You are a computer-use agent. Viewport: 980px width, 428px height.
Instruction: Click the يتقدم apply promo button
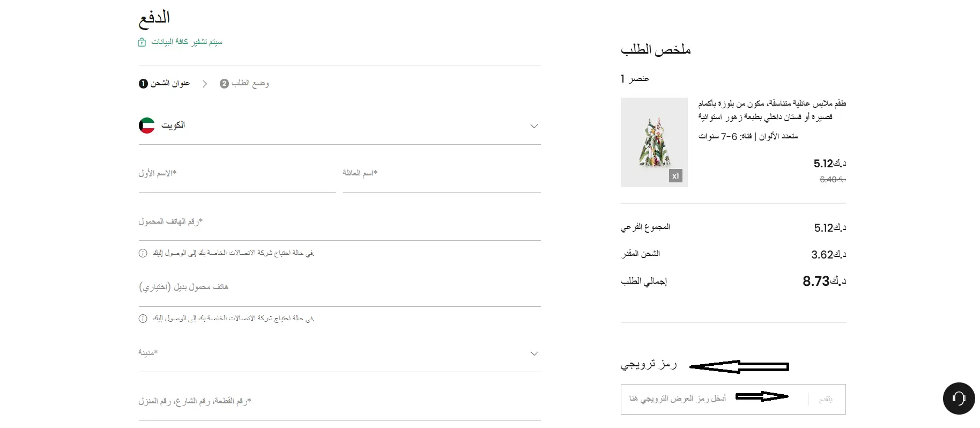click(x=826, y=399)
